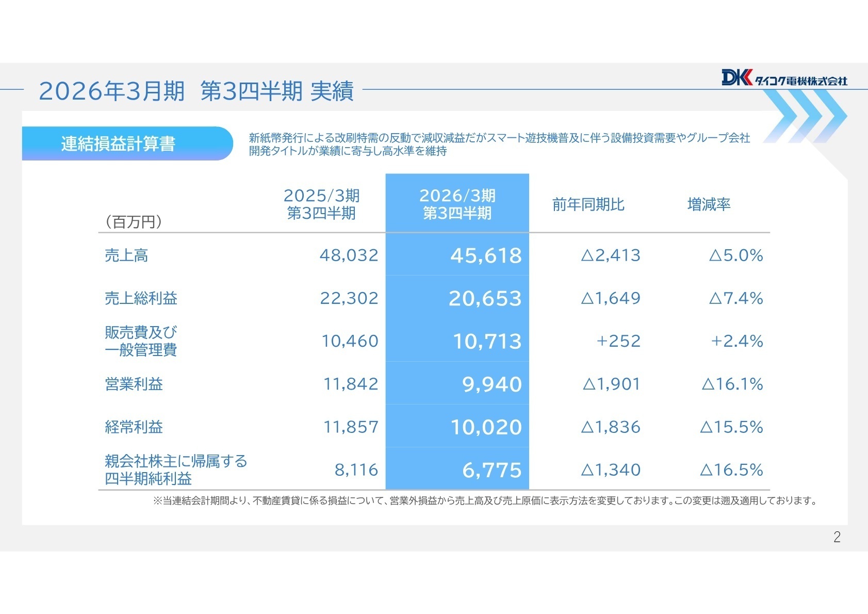The image size is (868, 614).
Task: Click the '増減率' column header
Action: coord(709,205)
